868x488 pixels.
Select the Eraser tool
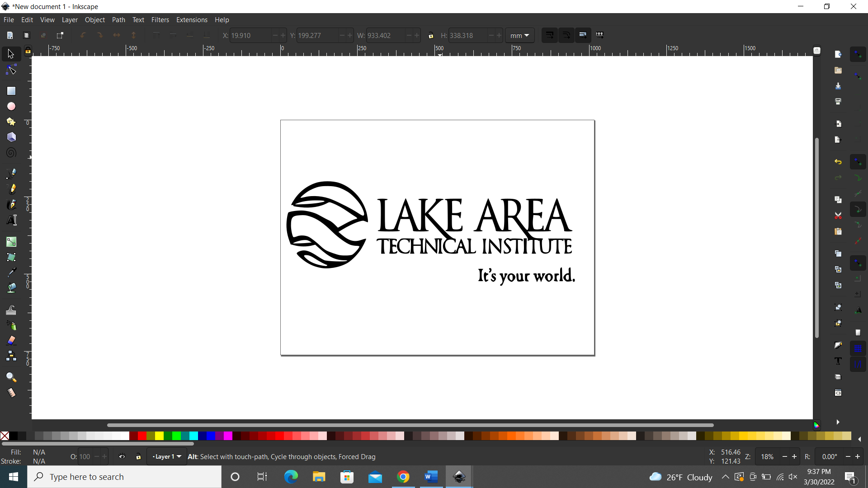(10, 340)
